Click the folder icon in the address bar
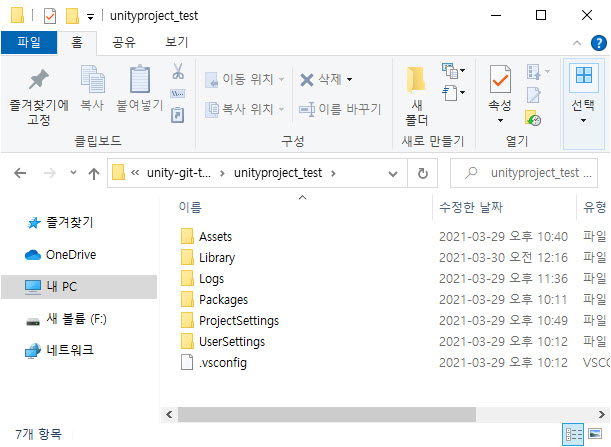This screenshot has width=611, height=447. coord(118,172)
